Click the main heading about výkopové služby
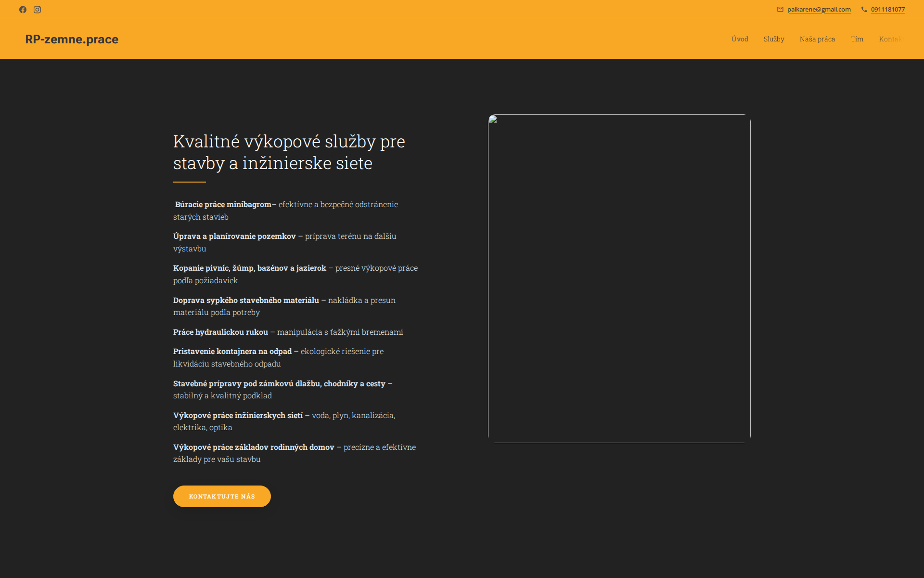This screenshot has height=578, width=924. [x=289, y=152]
